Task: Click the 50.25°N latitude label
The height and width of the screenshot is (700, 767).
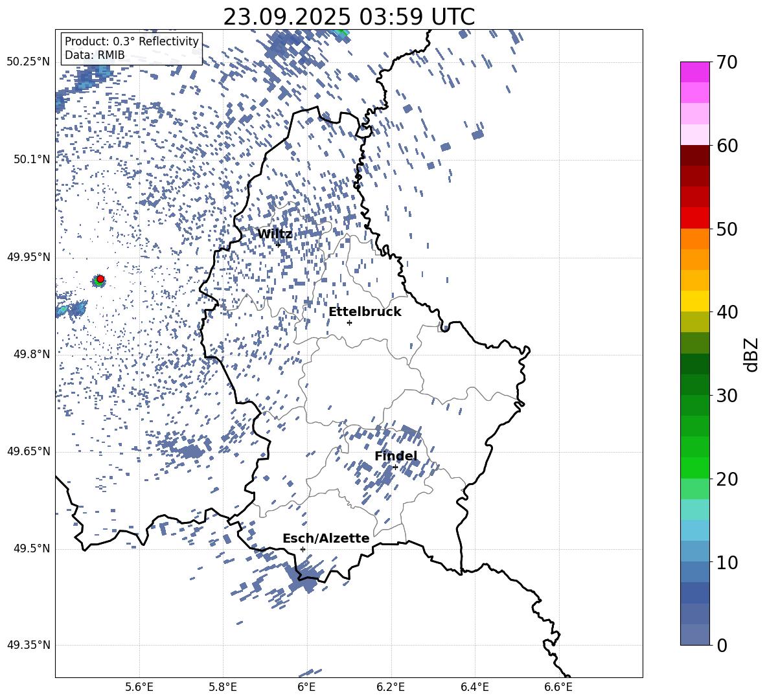Action: [29, 62]
